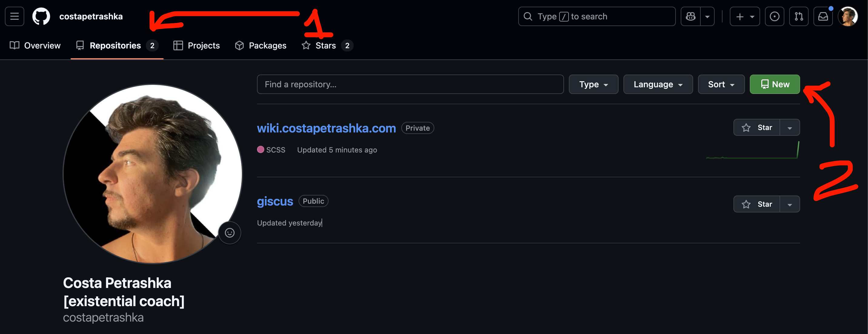Open the Copilot chat icon
This screenshot has width=868, height=334.
coord(690,16)
